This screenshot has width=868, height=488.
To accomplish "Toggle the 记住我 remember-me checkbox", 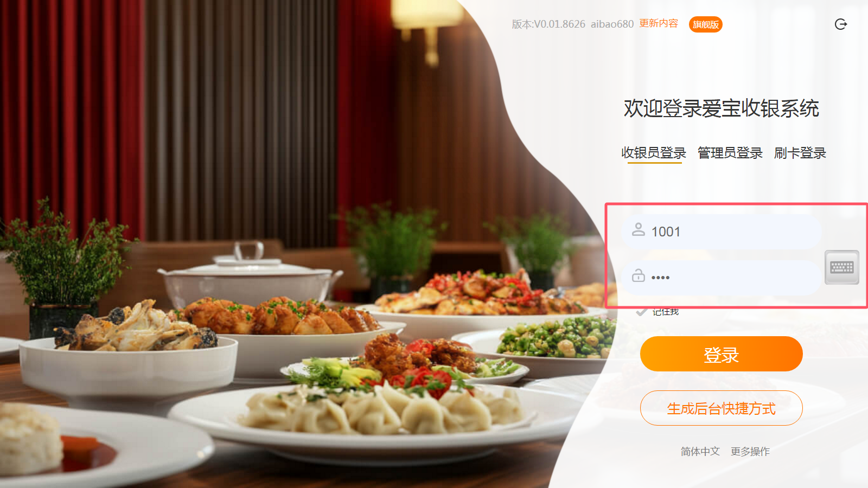I will [642, 312].
